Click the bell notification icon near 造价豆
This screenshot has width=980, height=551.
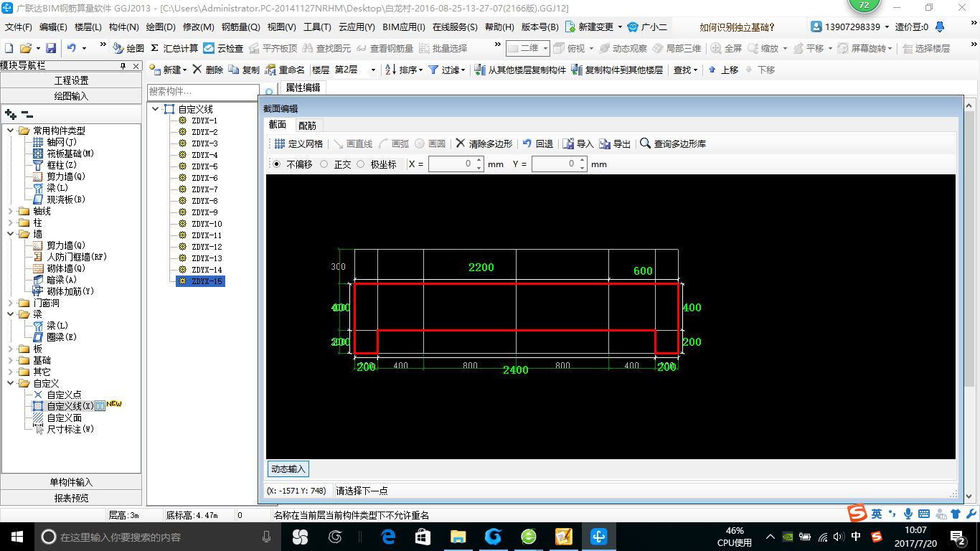(x=940, y=27)
